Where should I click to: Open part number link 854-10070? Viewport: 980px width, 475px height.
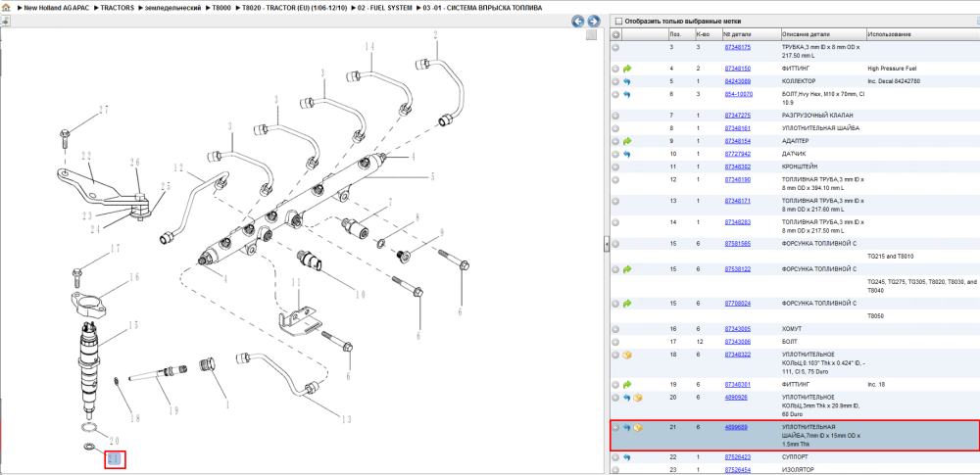click(738, 94)
